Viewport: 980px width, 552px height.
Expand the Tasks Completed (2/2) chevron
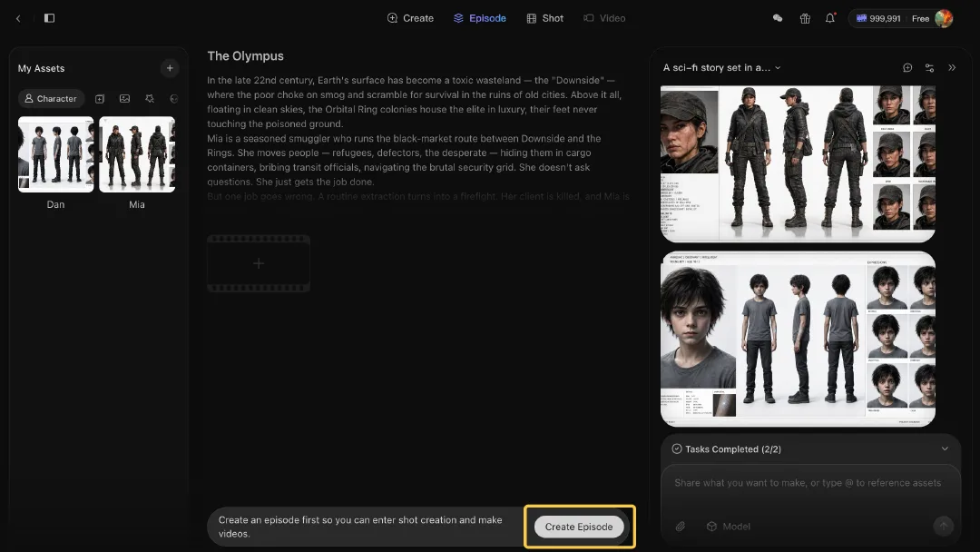point(945,448)
